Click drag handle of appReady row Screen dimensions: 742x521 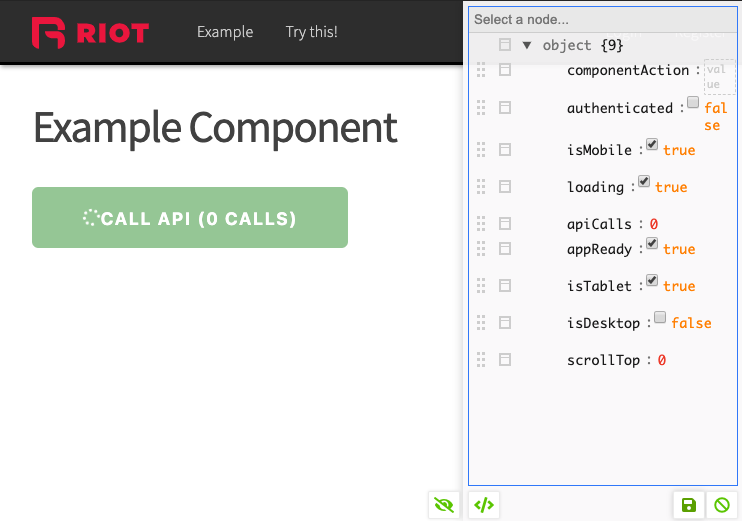point(481,249)
